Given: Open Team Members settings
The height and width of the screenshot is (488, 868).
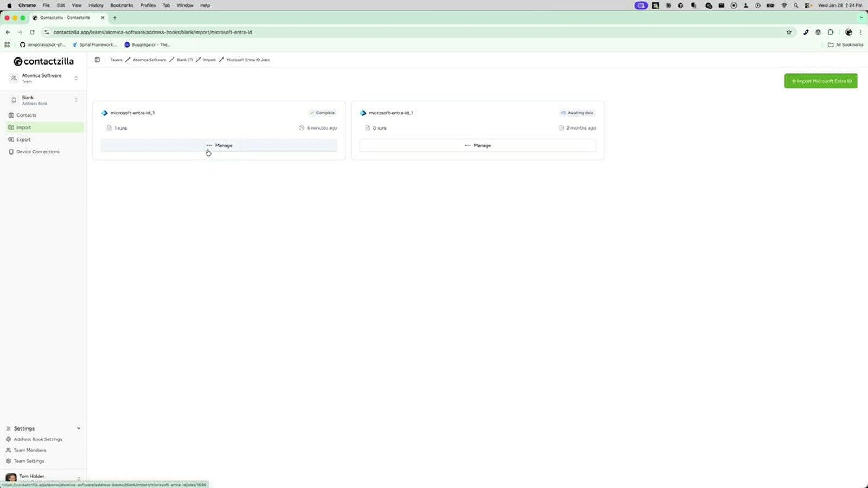Looking at the screenshot, I should point(30,450).
